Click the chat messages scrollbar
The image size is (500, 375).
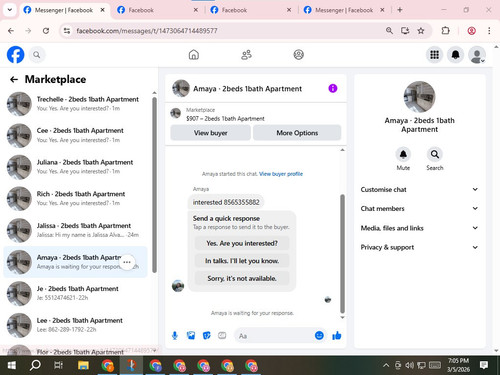point(342,253)
